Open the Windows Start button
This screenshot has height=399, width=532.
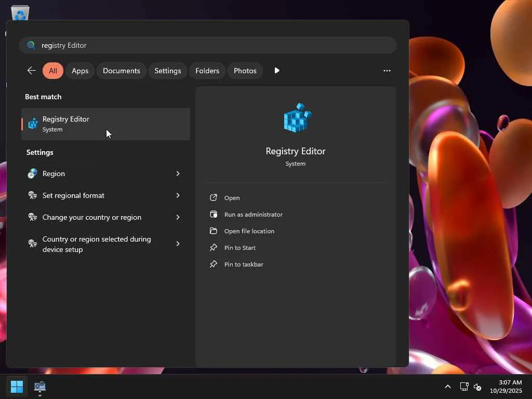(17, 387)
